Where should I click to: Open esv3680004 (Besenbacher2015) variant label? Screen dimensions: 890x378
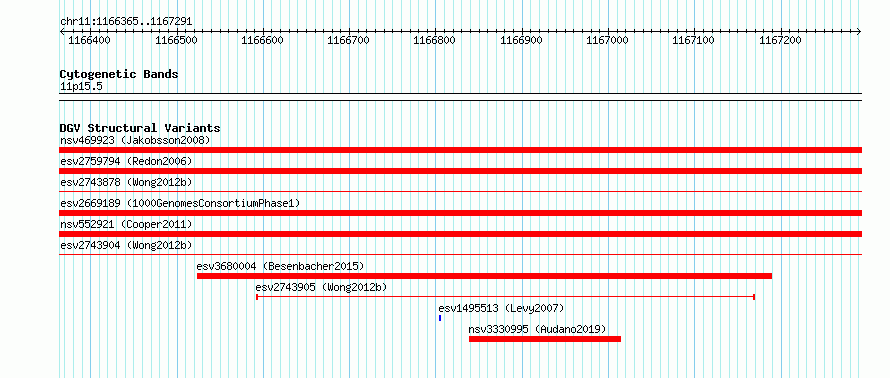pos(280,266)
